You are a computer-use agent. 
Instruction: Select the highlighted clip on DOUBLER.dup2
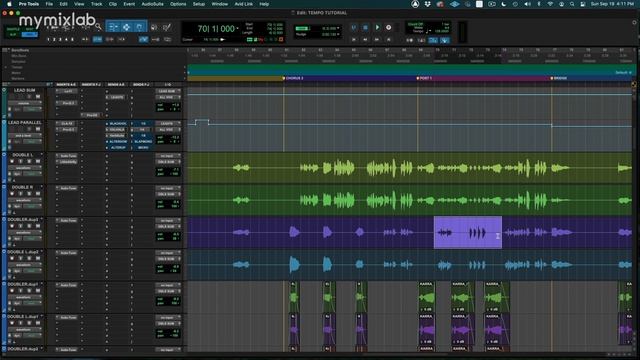(x=468, y=233)
